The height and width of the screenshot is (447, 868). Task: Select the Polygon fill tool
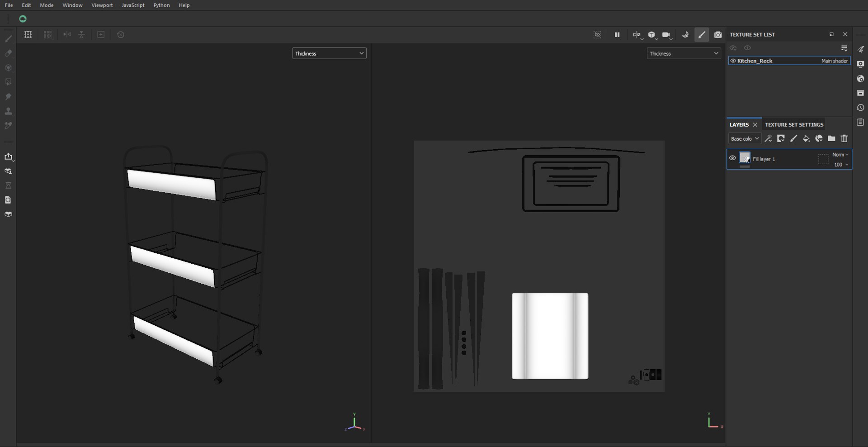(x=8, y=82)
